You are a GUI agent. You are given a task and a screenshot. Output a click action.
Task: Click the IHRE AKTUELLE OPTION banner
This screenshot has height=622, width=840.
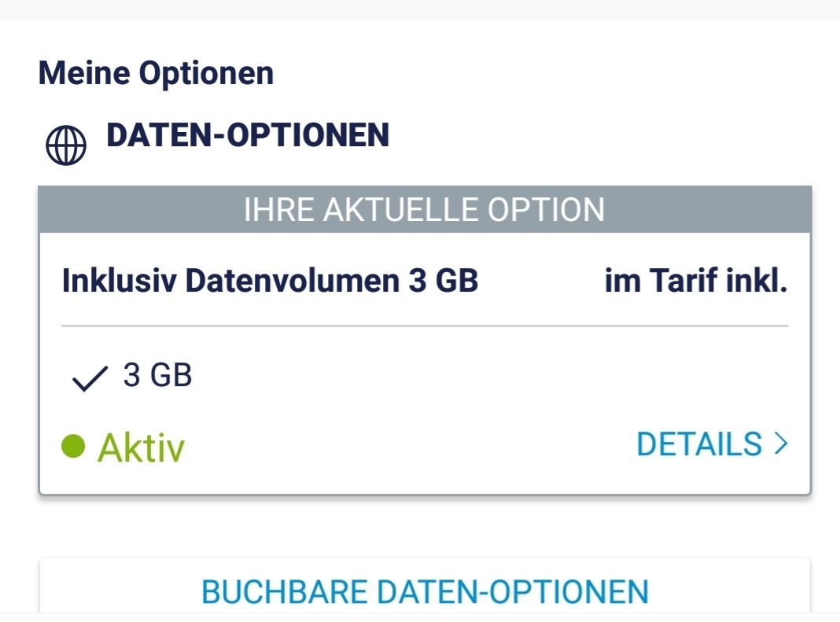point(425,209)
